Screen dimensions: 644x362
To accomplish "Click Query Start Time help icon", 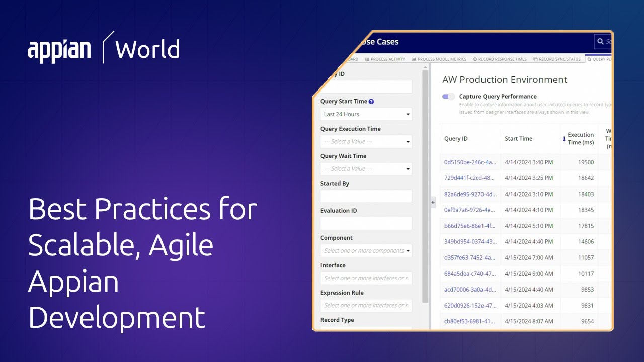I will pos(371,102).
